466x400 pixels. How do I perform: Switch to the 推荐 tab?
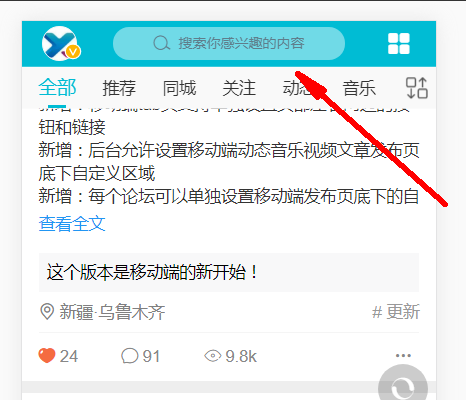tap(119, 88)
